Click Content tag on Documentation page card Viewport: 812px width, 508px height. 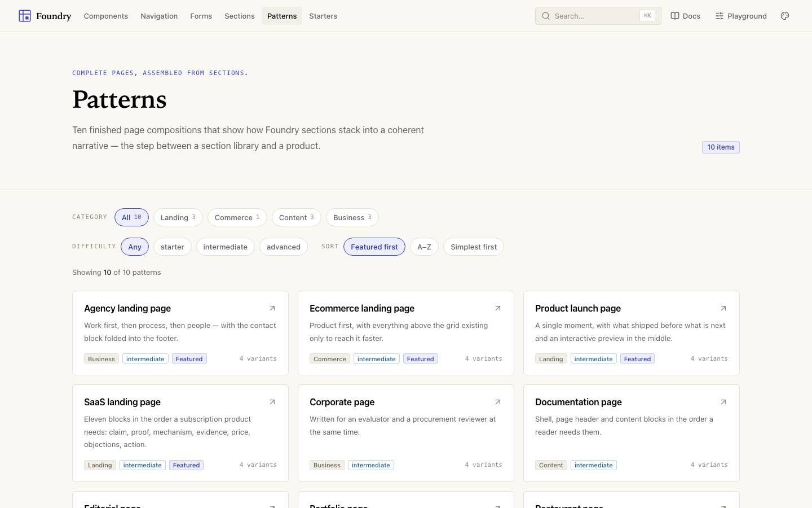pos(551,465)
